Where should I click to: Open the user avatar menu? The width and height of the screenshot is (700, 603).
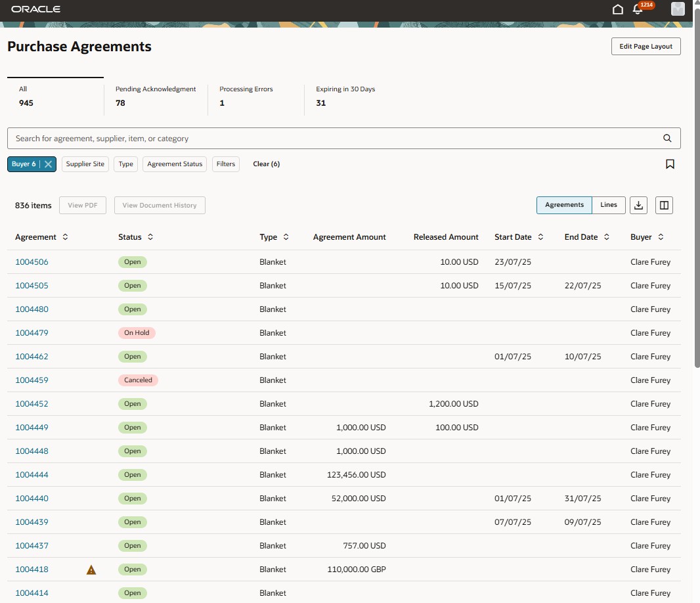pyautogui.click(x=678, y=9)
